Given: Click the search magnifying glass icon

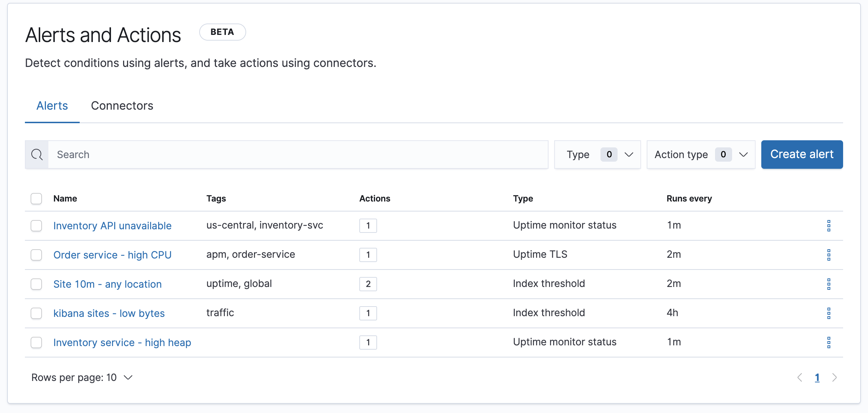Looking at the screenshot, I should coord(37,155).
